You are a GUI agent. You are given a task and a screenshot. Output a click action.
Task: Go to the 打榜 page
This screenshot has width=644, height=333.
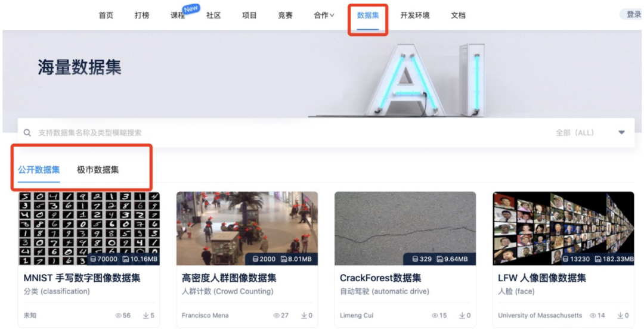[x=142, y=15]
